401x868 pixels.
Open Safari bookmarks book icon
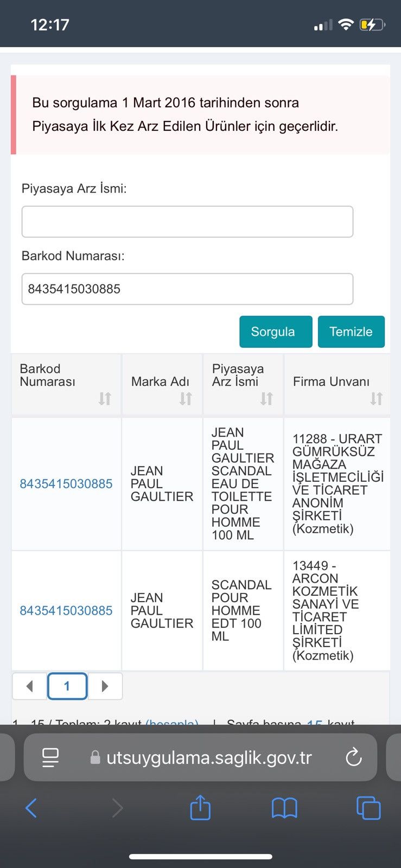coord(284,808)
